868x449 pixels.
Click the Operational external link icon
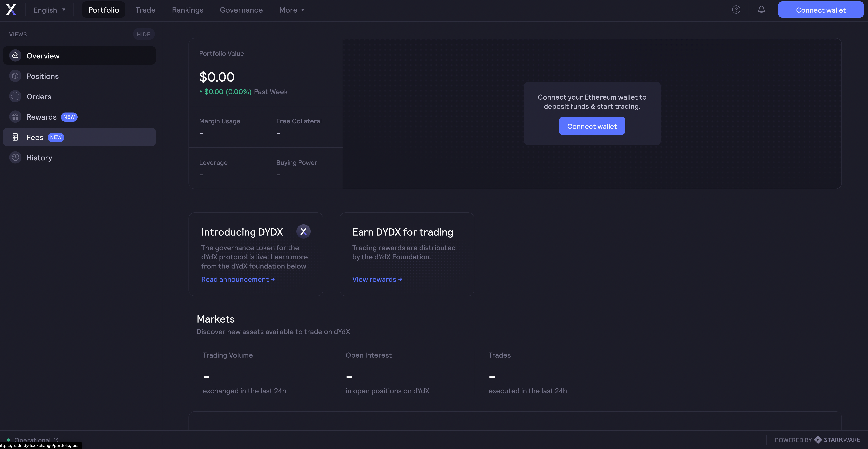[56, 440]
